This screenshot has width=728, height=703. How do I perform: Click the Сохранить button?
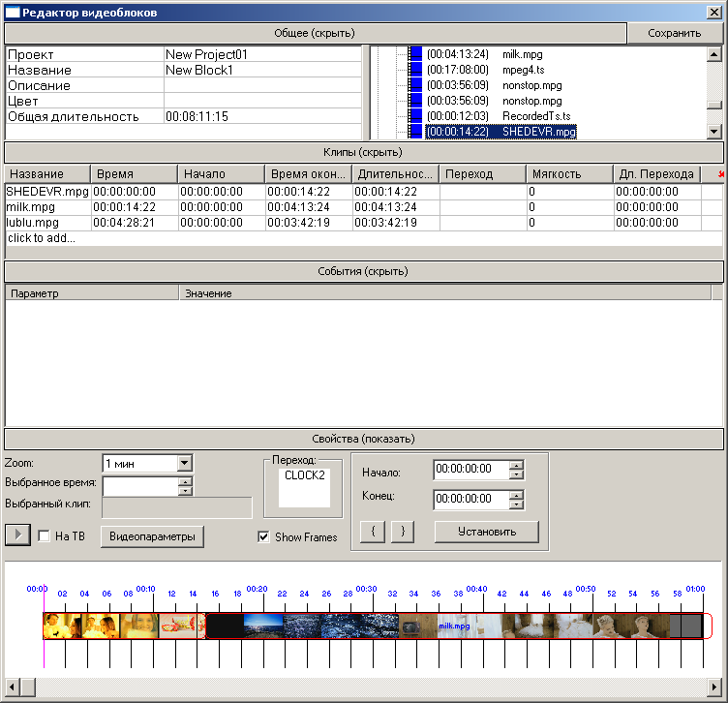coord(675,33)
